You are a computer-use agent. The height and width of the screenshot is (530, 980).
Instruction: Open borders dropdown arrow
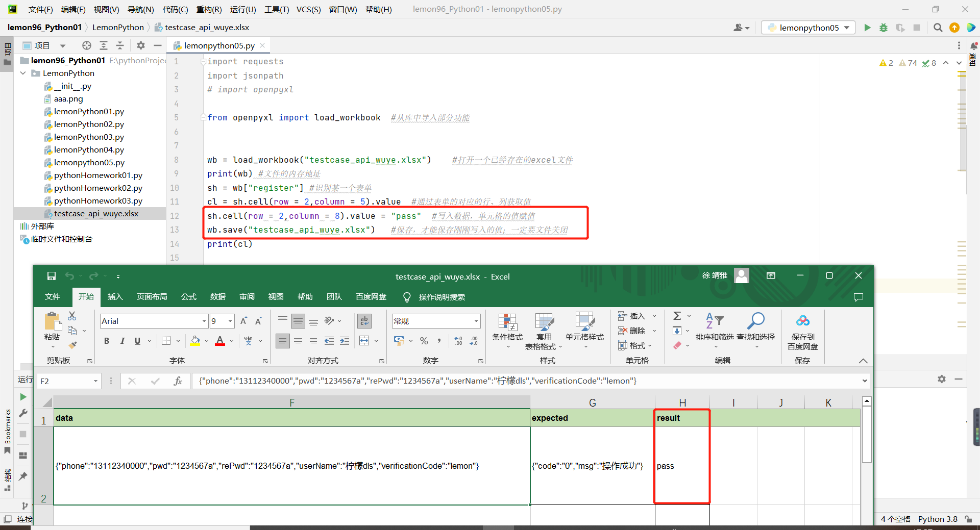coord(178,341)
